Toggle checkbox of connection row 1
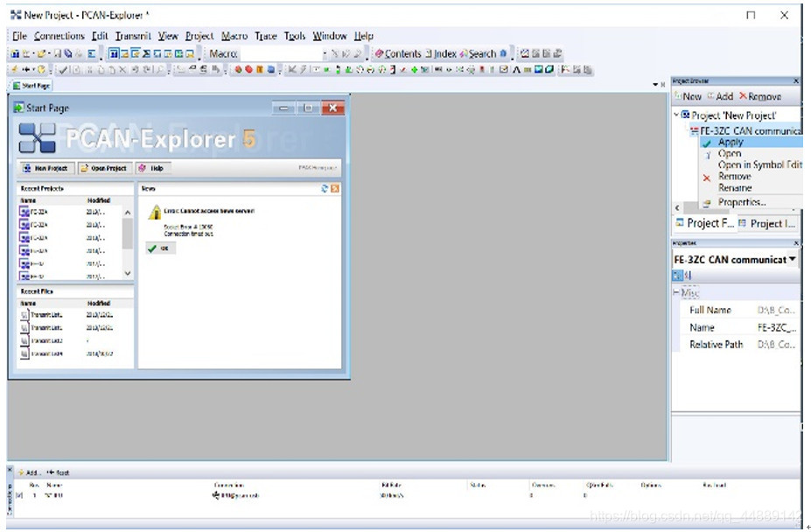 tap(19, 495)
